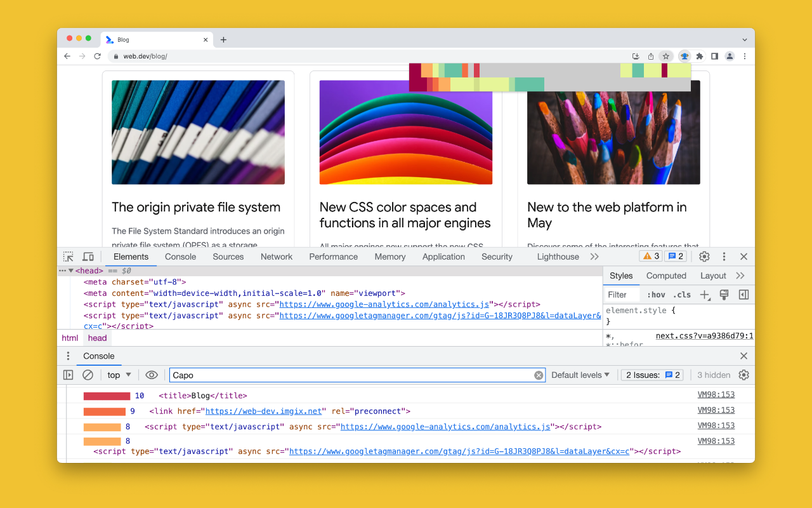
Task: Open the Chrome three-dot menu
Action: click(745, 56)
